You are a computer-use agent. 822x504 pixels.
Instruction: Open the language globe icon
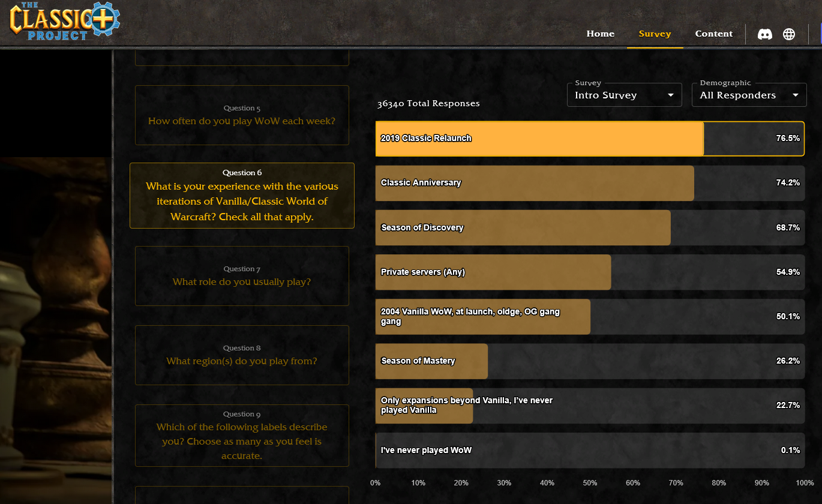click(x=789, y=34)
